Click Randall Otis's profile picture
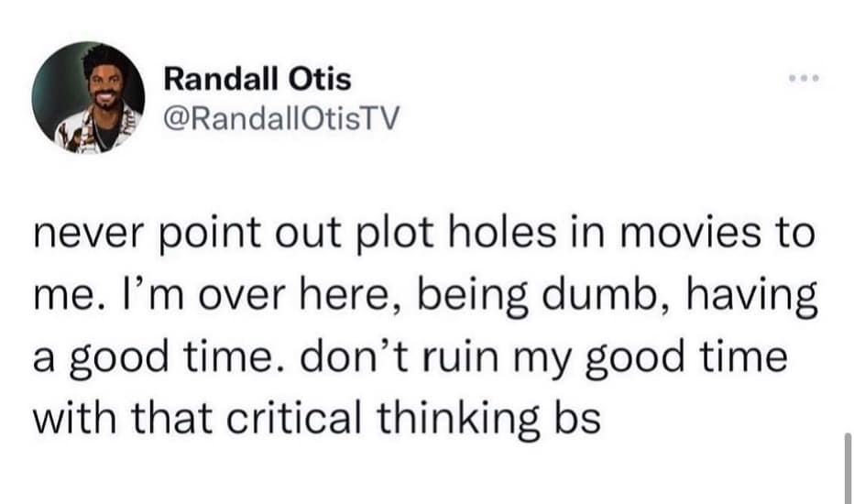This screenshot has height=504, width=854. 88,97
